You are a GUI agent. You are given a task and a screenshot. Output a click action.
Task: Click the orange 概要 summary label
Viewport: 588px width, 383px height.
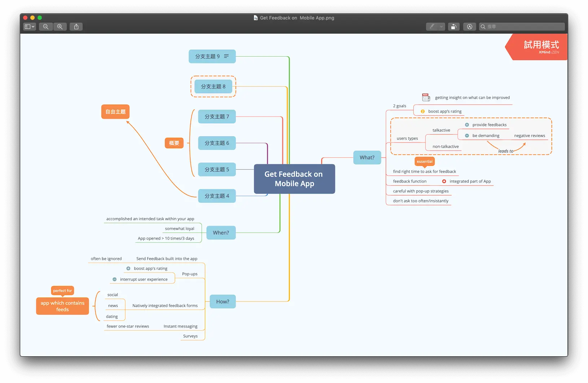pyautogui.click(x=174, y=143)
